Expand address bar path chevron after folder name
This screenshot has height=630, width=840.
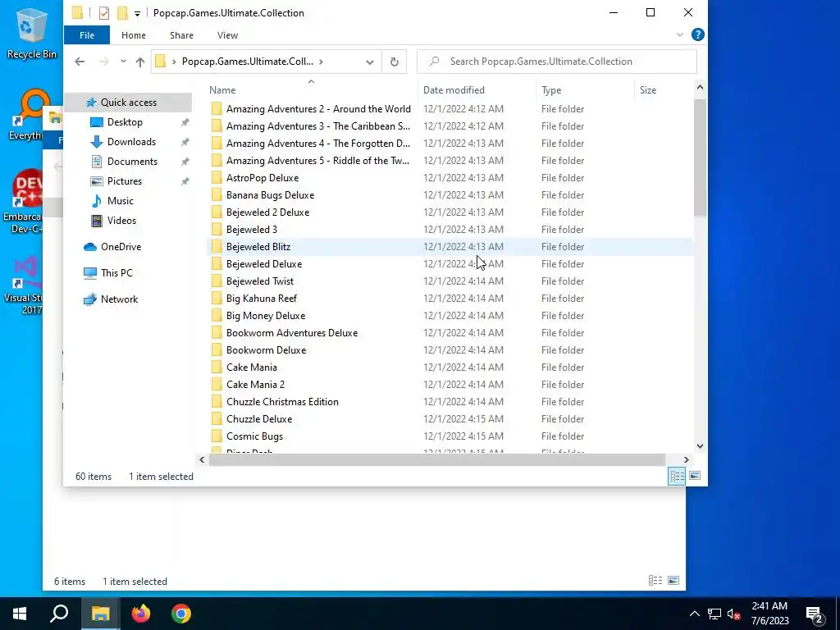[321, 62]
